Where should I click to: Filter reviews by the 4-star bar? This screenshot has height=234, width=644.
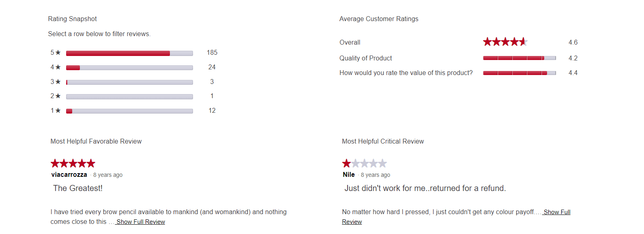click(x=129, y=68)
